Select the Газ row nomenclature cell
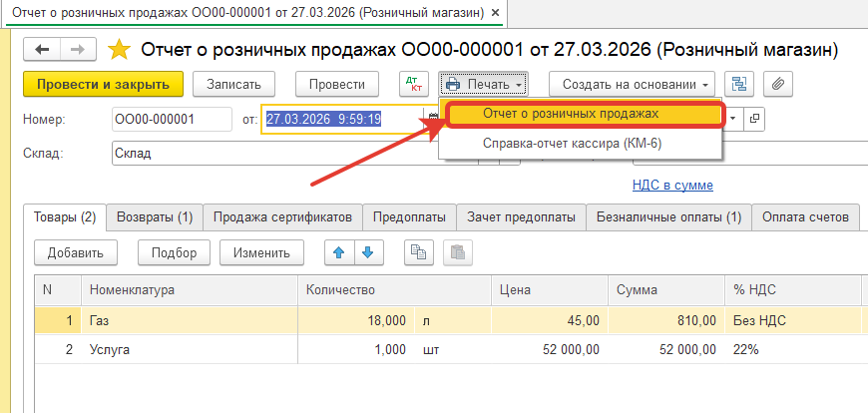 pos(190,320)
